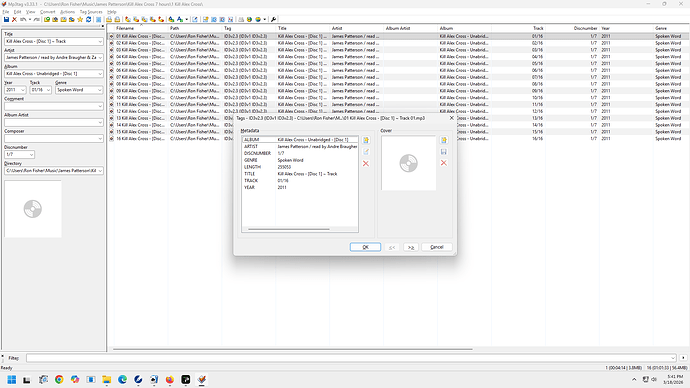Click the blue Refresh toolbar icon

tap(88, 19)
